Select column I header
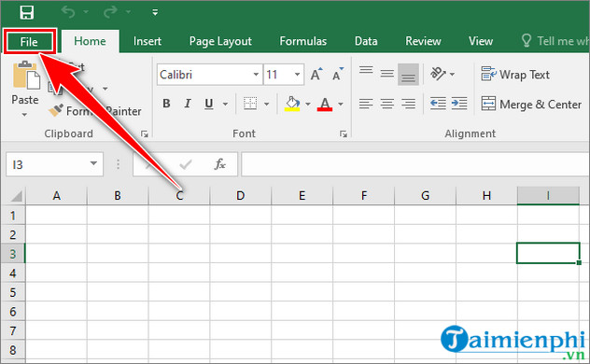 coord(548,196)
